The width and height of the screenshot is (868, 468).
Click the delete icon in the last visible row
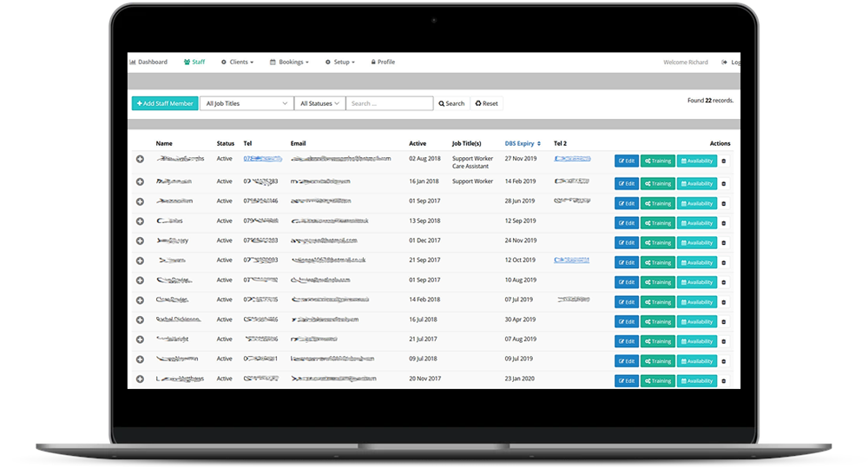tap(724, 381)
